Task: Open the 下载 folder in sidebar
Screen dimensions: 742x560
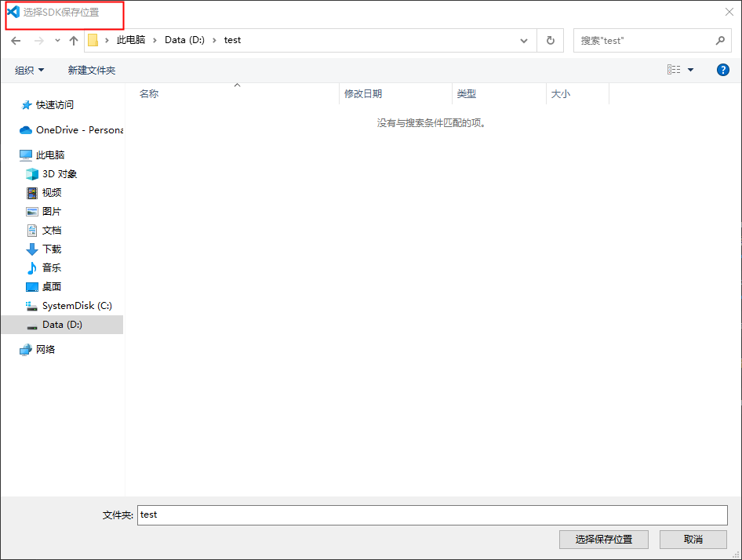Action: click(x=51, y=249)
